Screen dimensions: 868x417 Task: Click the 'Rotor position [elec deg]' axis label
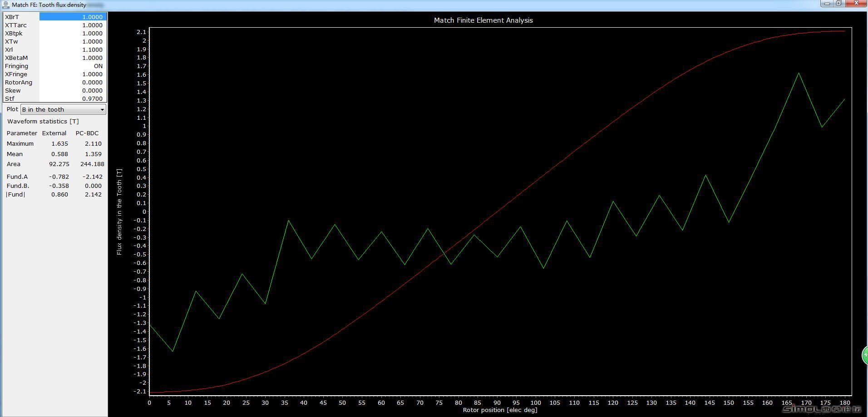coord(500,410)
